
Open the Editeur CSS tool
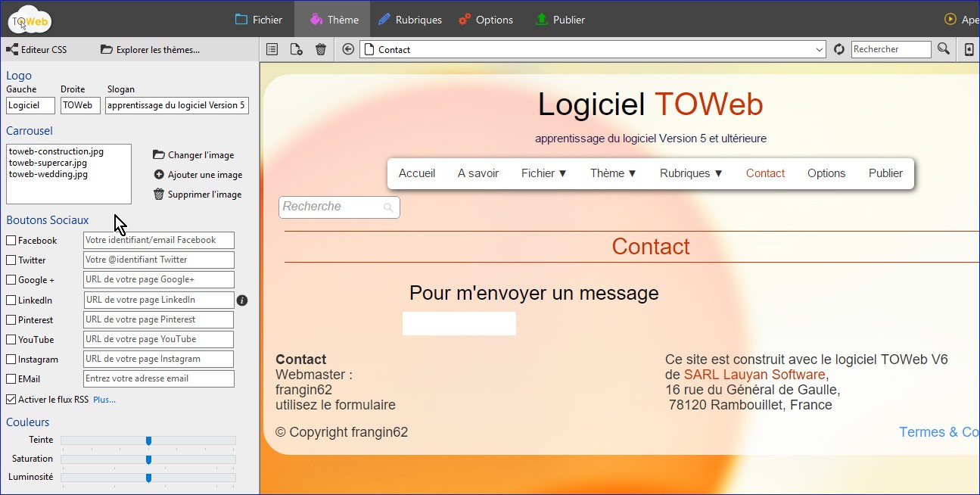coord(36,50)
